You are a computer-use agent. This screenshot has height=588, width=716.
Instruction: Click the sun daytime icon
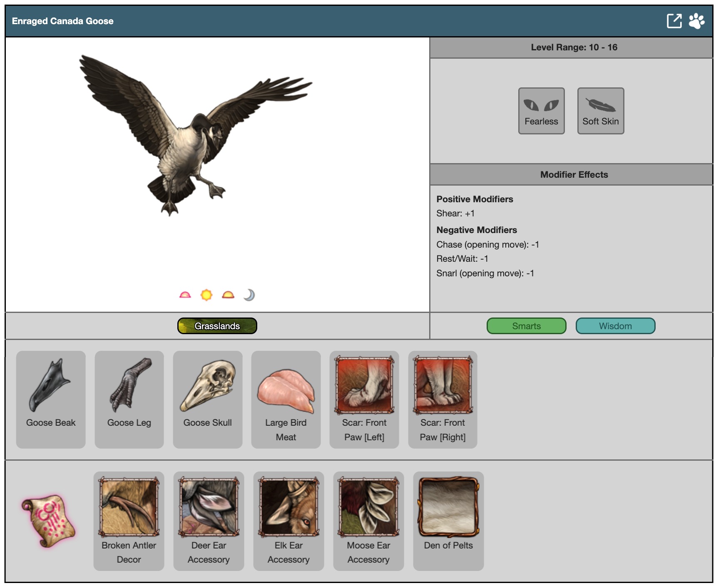(x=206, y=295)
